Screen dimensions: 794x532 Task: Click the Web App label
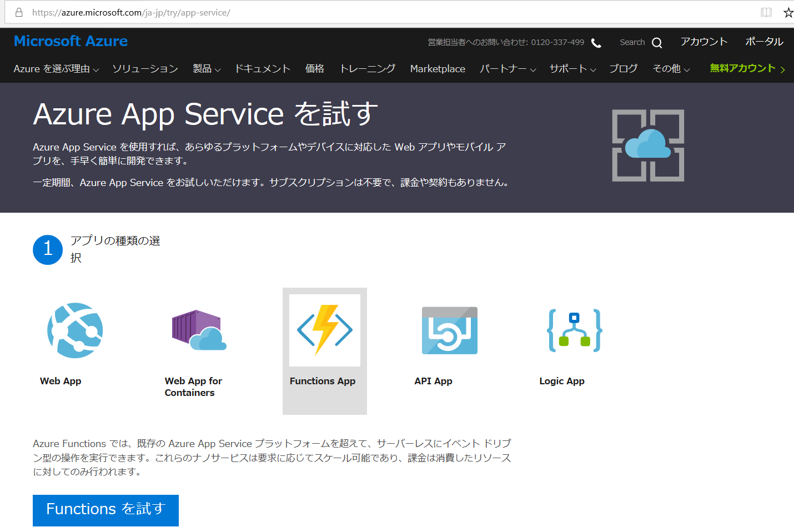coord(61,381)
